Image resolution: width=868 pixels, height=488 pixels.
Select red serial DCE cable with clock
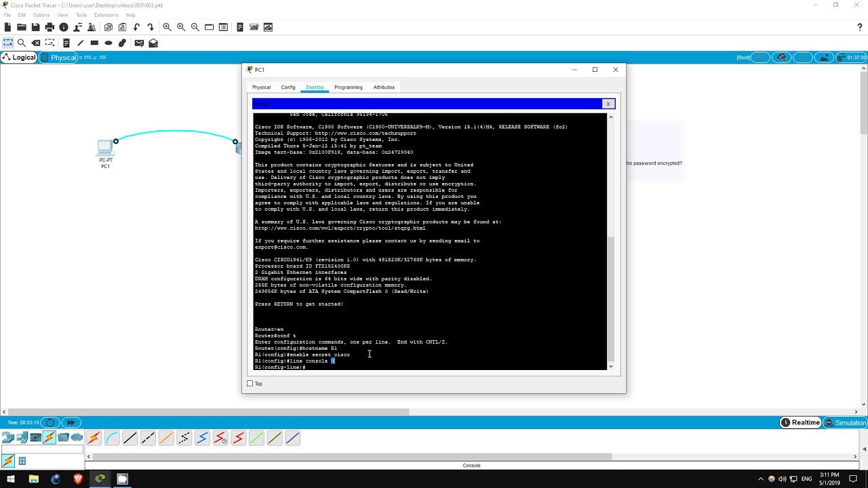point(220,439)
